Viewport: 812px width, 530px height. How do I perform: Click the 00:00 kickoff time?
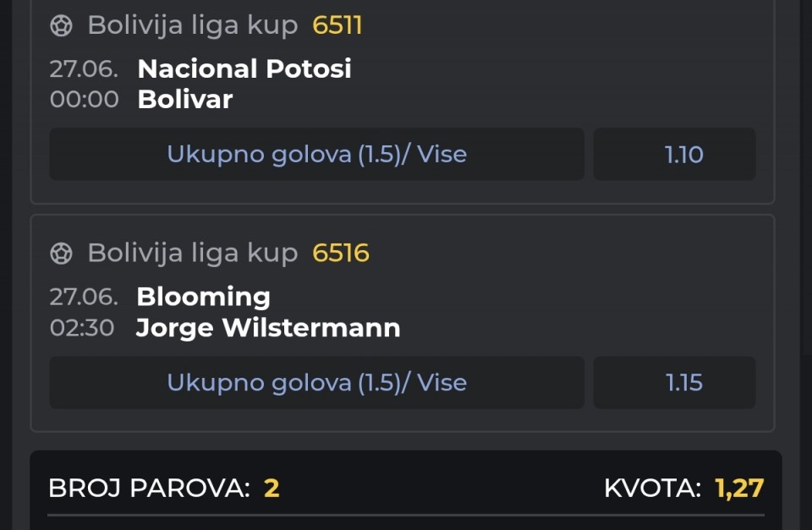pos(85,100)
